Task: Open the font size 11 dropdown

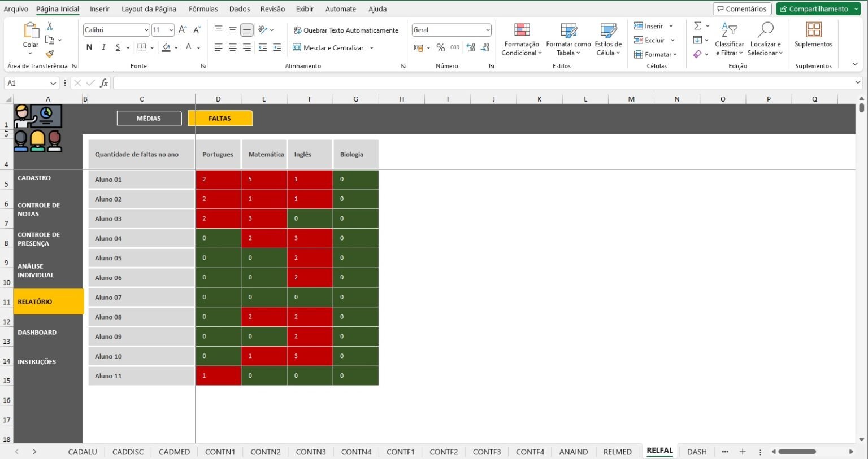Action: pos(171,30)
